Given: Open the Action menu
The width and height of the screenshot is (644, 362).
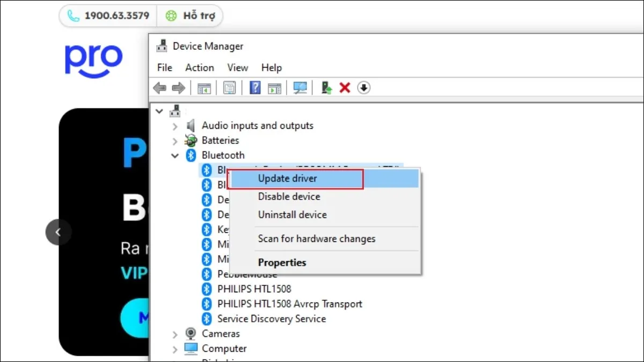Looking at the screenshot, I should tap(199, 68).
